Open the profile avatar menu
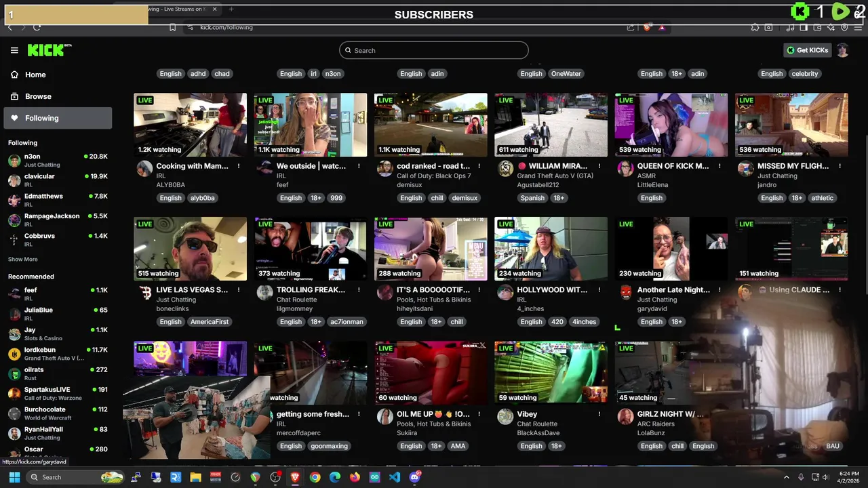This screenshot has width=868, height=488. point(842,50)
